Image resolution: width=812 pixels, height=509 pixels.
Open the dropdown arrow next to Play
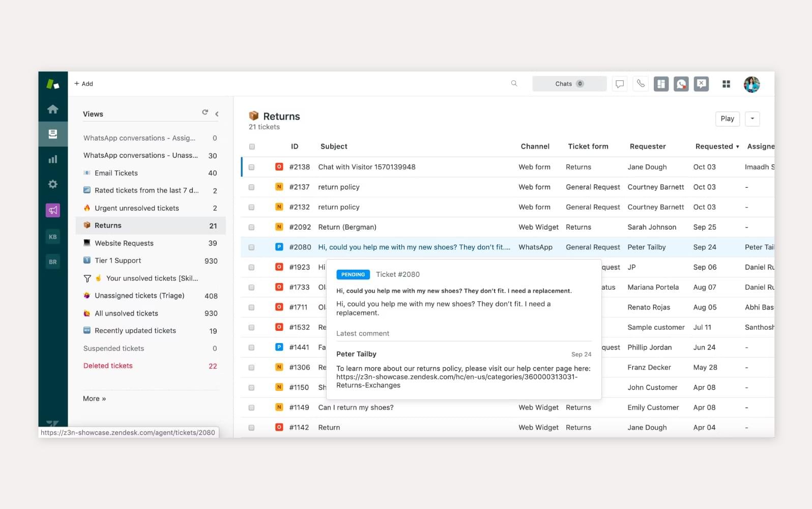(x=752, y=119)
